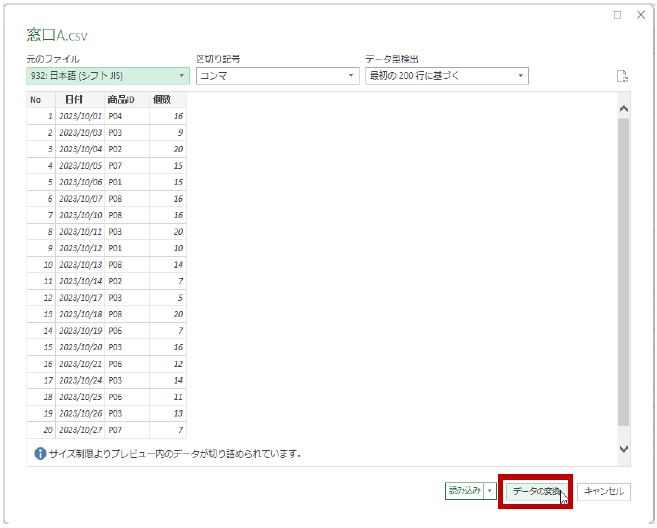The image size is (657, 528).
Task: Open the 元のファイル encoding dropdown
Action: [108, 76]
